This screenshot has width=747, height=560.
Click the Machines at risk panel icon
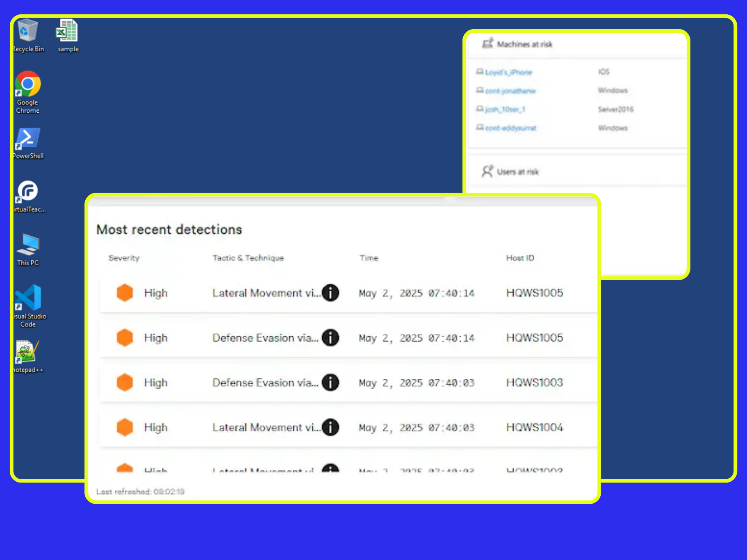(x=487, y=43)
